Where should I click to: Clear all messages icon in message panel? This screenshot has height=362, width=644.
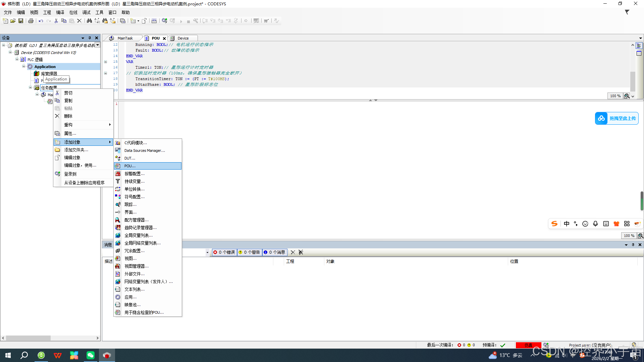point(301,252)
